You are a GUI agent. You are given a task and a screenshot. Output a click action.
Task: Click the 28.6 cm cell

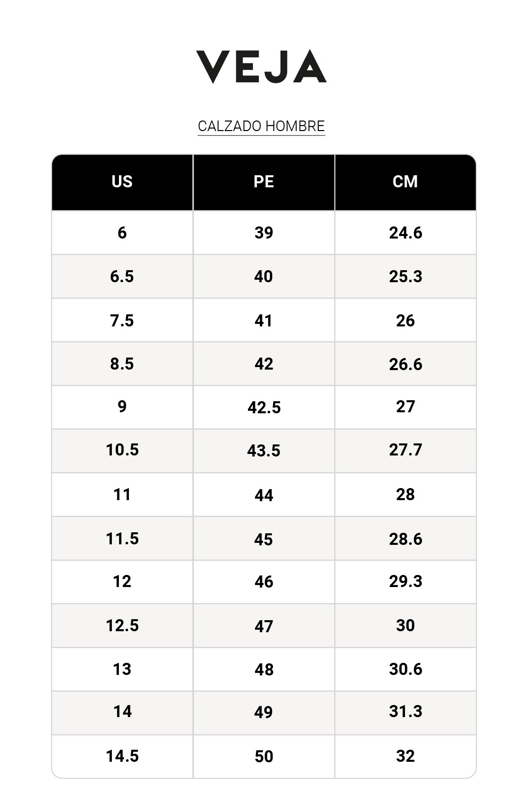click(x=405, y=539)
